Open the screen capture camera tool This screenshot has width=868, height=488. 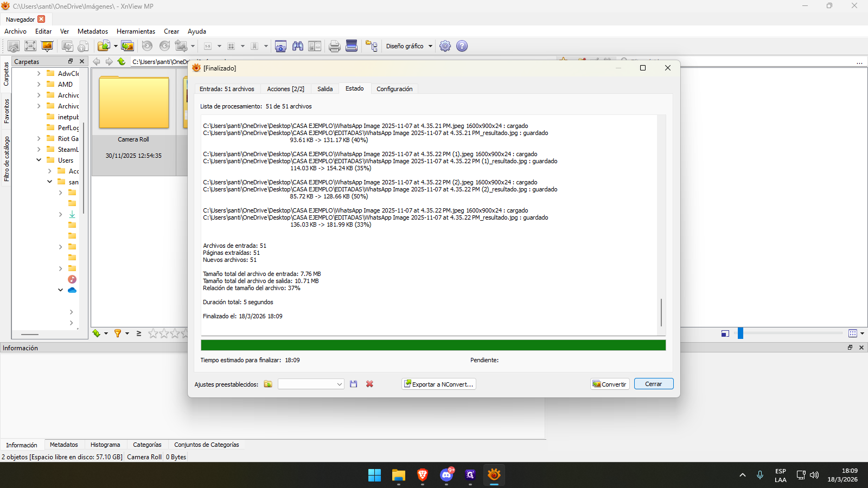tap(280, 46)
